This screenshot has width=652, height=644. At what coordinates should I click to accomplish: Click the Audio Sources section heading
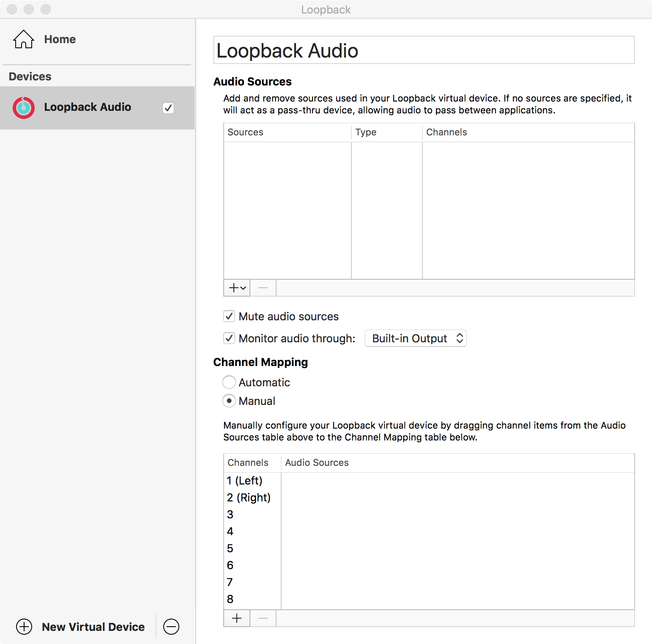tap(252, 81)
